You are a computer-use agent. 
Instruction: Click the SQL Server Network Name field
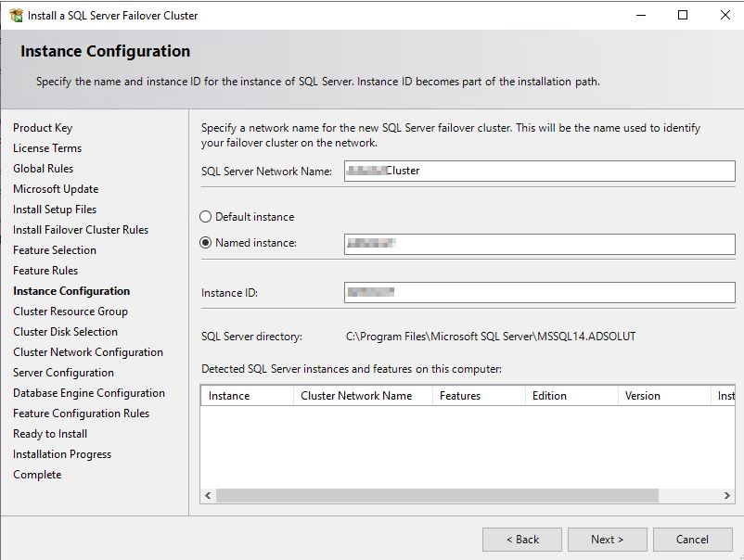pyautogui.click(x=540, y=171)
